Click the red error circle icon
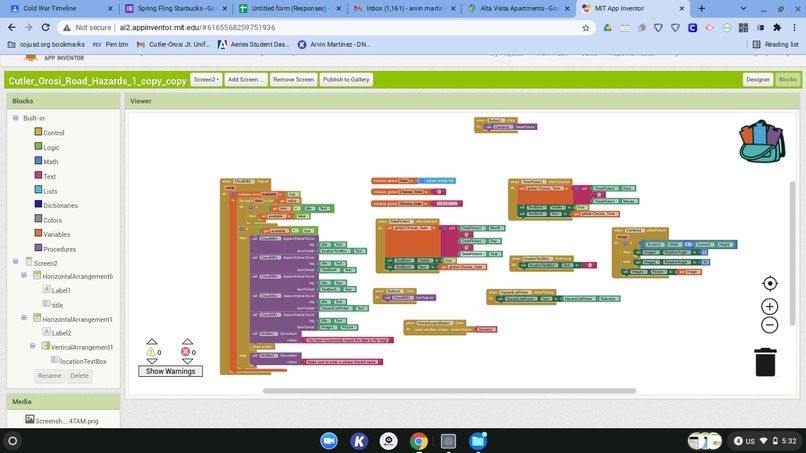This screenshot has height=453, width=806. tap(186, 352)
